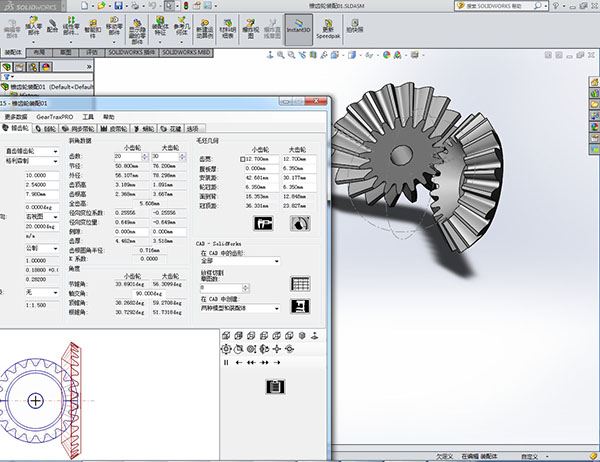600x462 pixels.
Task: Click the New document icon in SolidWorks
Action: point(85,6)
